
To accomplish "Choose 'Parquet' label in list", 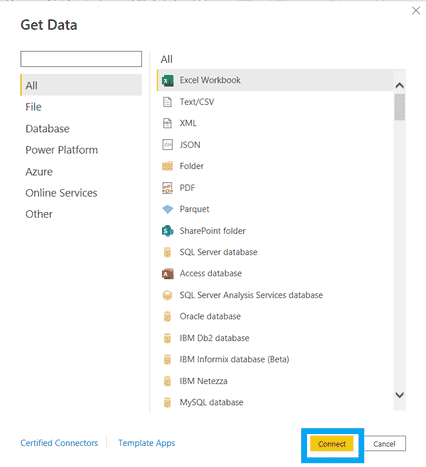I will pyautogui.click(x=194, y=209).
